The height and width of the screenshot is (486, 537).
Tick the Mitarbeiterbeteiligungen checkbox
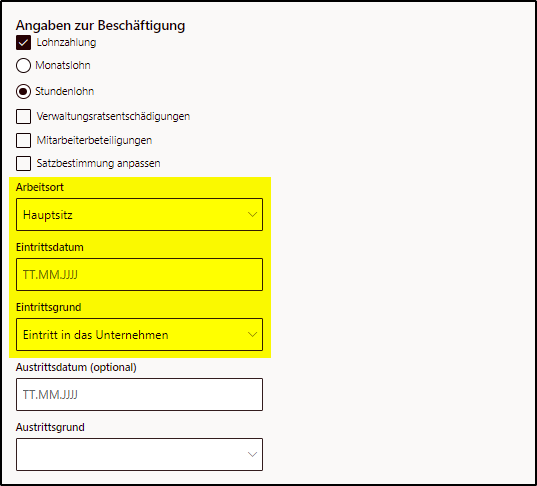pos(23,140)
